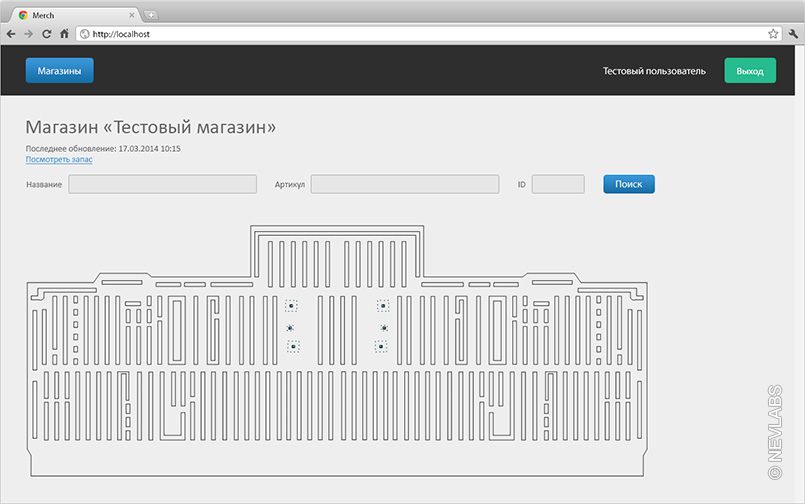Click the left star-shaped marker on map

pyautogui.click(x=290, y=327)
